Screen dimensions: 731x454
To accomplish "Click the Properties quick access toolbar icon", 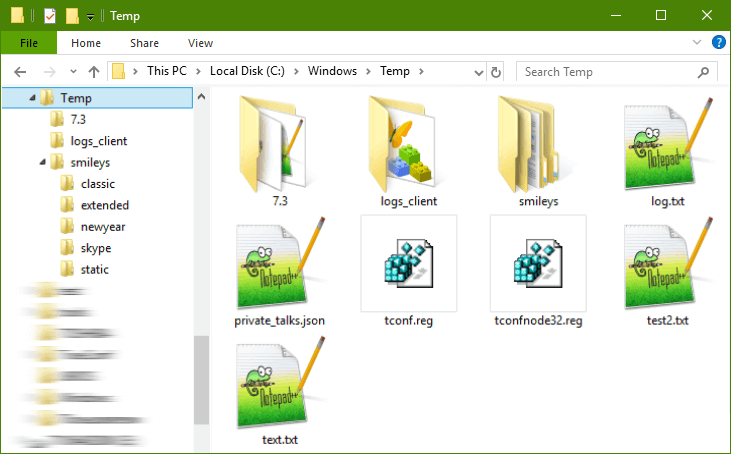I will click(x=50, y=16).
